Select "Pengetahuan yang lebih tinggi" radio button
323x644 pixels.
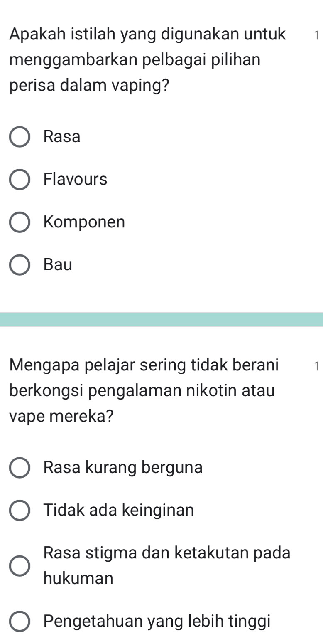point(20,621)
